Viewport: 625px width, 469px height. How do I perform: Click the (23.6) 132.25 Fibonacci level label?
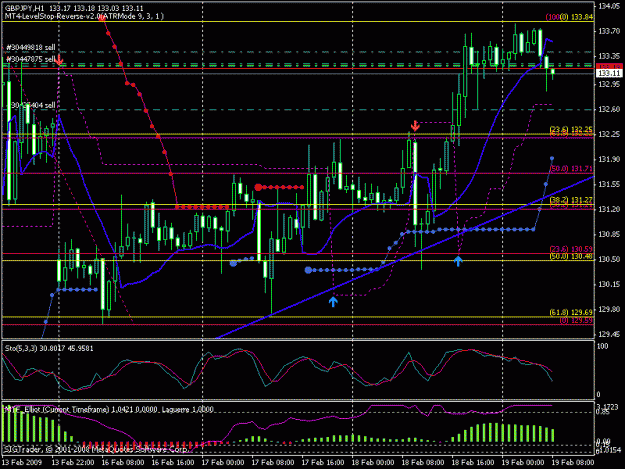(571, 130)
